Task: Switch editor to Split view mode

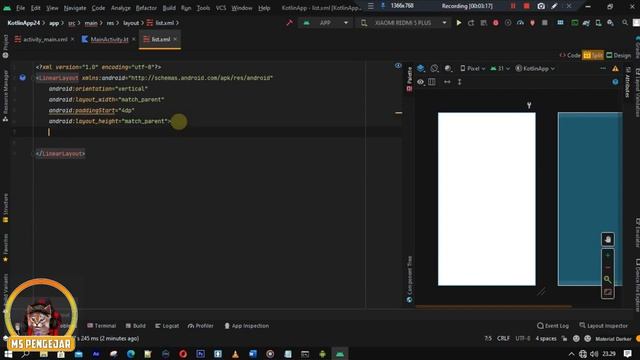Action: 593,56
